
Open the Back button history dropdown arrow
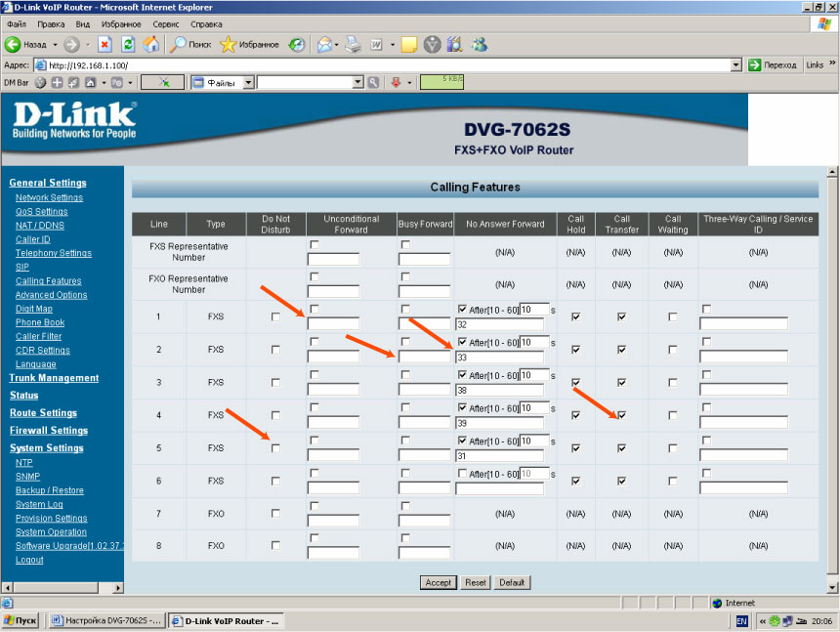click(x=55, y=44)
